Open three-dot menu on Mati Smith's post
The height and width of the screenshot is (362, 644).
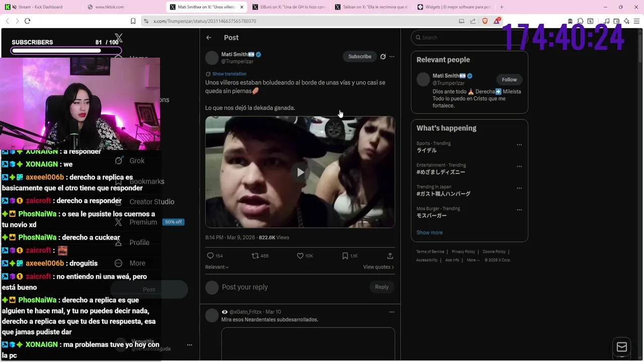[x=392, y=57]
